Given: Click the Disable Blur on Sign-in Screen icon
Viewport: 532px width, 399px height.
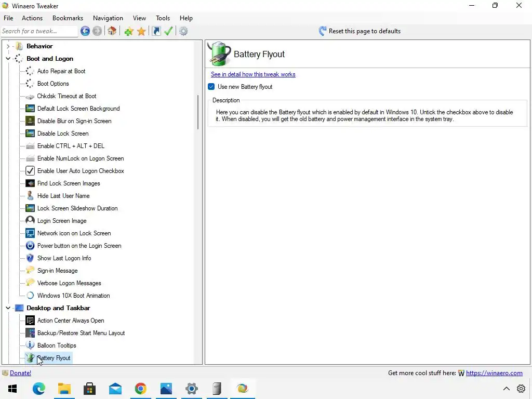Looking at the screenshot, I should tap(30, 121).
